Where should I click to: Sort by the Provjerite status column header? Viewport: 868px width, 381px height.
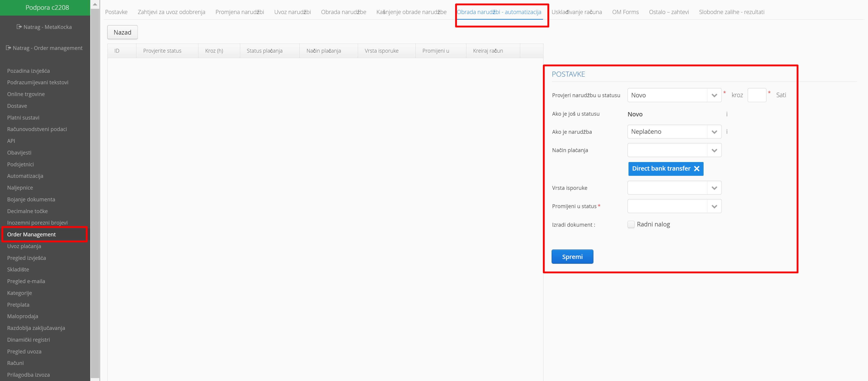tap(162, 51)
